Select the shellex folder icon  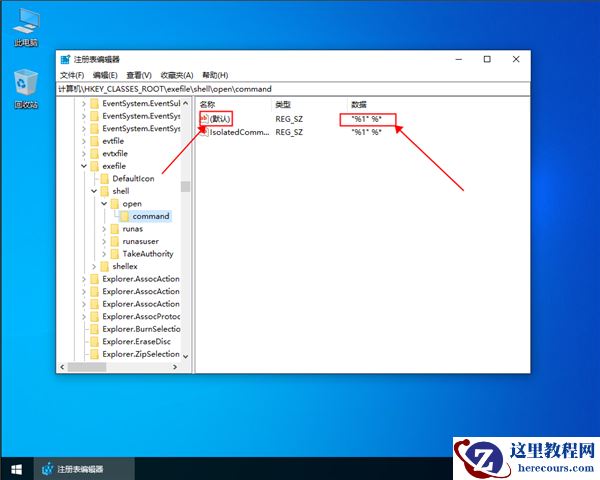pos(104,266)
